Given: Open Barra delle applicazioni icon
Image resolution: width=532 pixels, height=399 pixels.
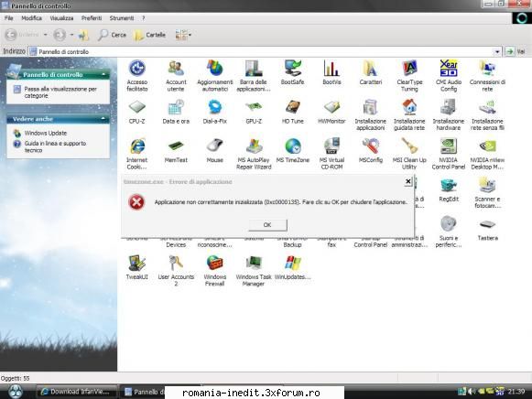Looking at the screenshot, I should click(254, 76).
